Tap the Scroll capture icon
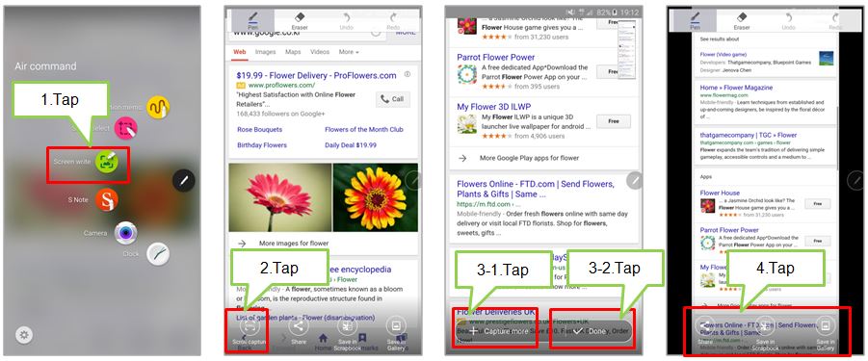Screen dimensions: 868x361 (250, 326)
